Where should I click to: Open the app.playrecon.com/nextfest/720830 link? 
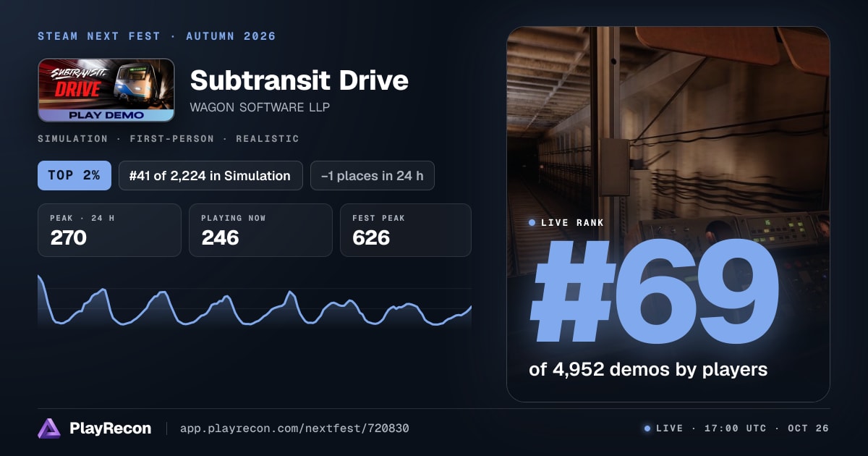pos(294,428)
